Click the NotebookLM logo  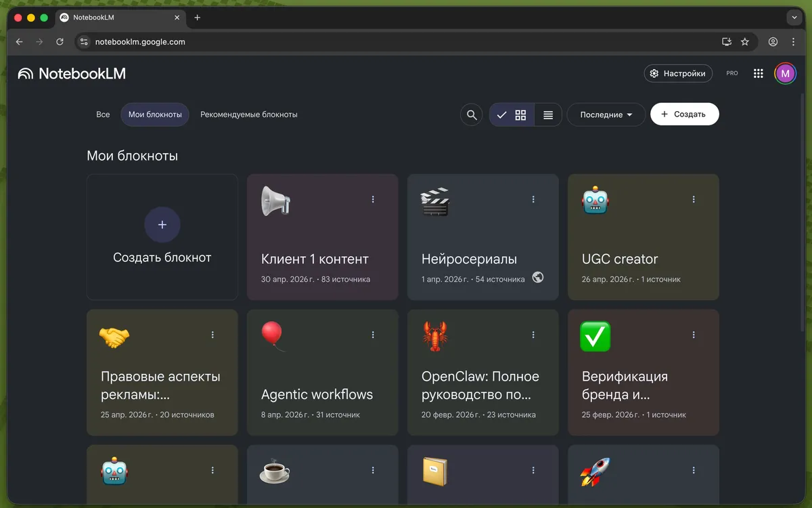pyautogui.click(x=72, y=73)
